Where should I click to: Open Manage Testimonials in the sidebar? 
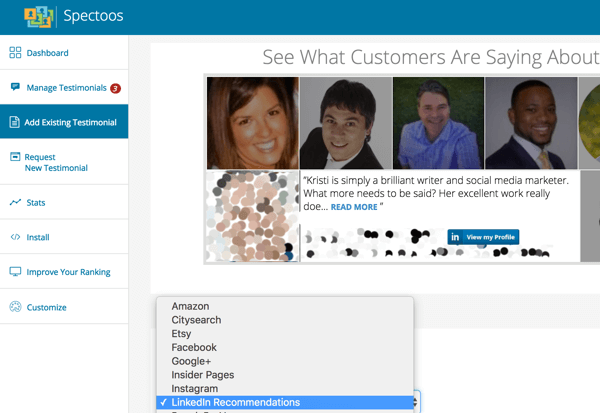tap(66, 88)
